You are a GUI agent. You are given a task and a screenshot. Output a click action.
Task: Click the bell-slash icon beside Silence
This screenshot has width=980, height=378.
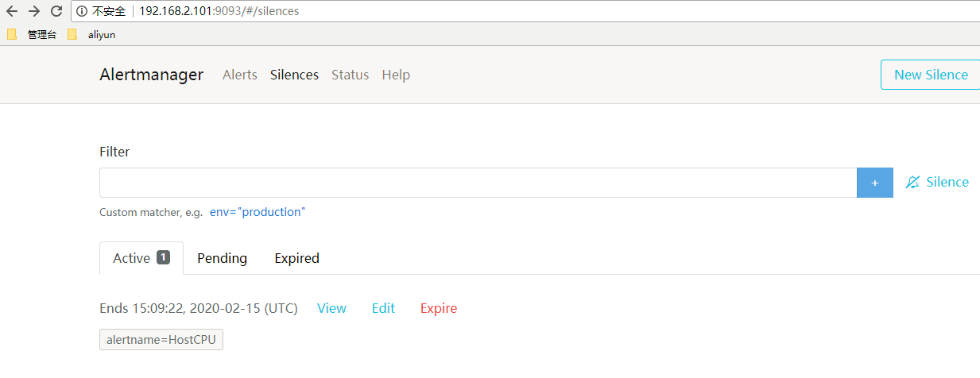pyautogui.click(x=912, y=182)
